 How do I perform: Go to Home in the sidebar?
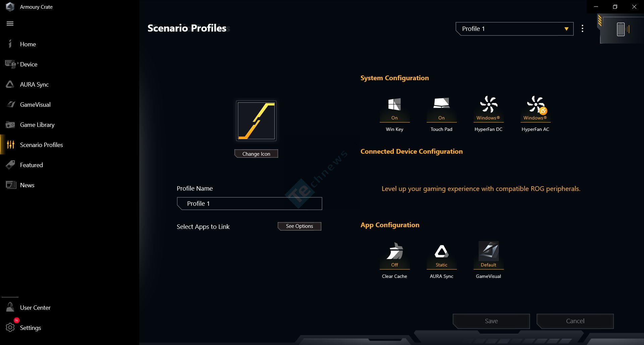[x=28, y=44]
